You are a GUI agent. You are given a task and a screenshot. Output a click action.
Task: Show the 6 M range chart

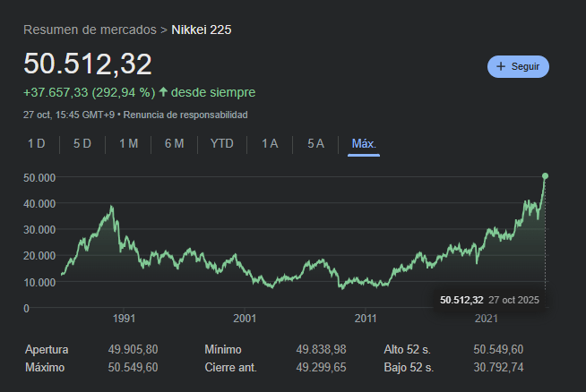174,143
